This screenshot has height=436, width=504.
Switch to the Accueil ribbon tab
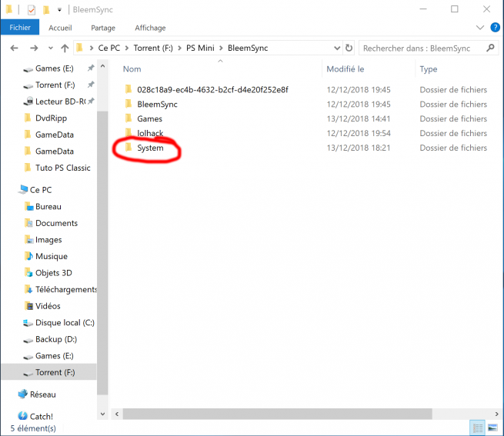point(60,28)
